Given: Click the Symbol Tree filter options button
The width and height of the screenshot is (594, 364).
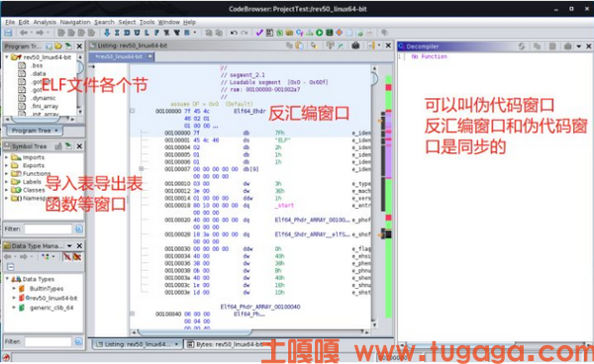Looking at the screenshot, I should click(78, 228).
